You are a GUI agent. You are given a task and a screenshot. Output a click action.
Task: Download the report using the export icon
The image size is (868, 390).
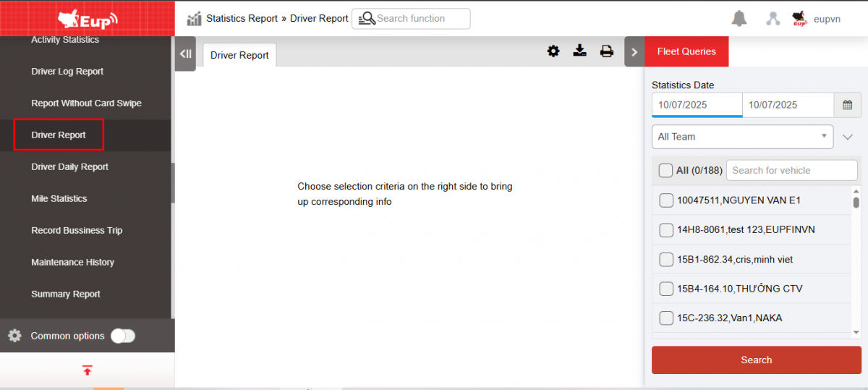point(579,51)
